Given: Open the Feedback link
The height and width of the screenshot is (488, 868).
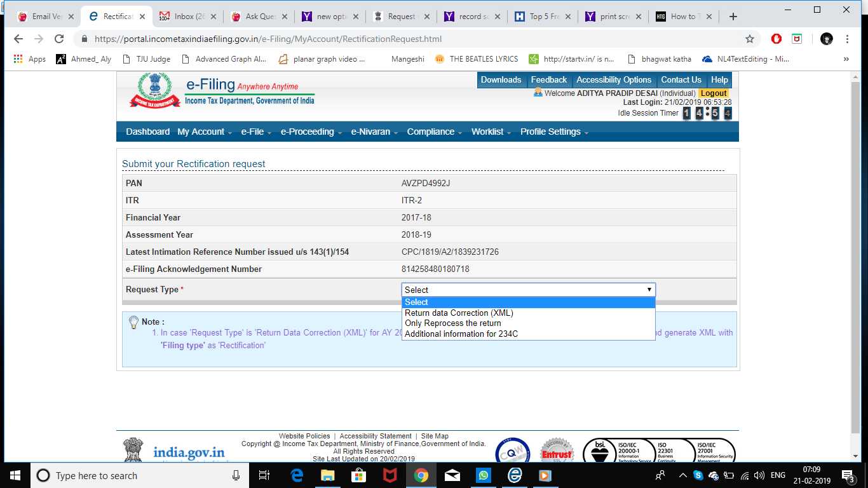Looking at the screenshot, I should (548, 79).
